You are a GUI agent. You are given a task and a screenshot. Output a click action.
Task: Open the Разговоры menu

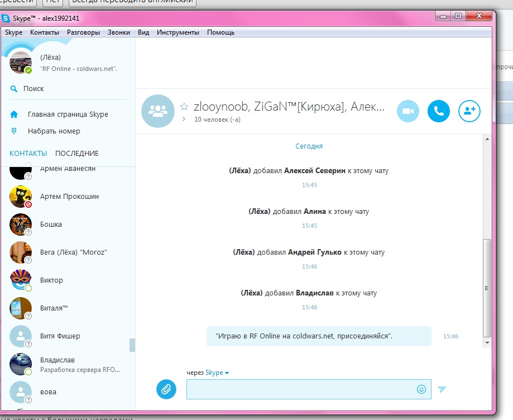click(83, 32)
